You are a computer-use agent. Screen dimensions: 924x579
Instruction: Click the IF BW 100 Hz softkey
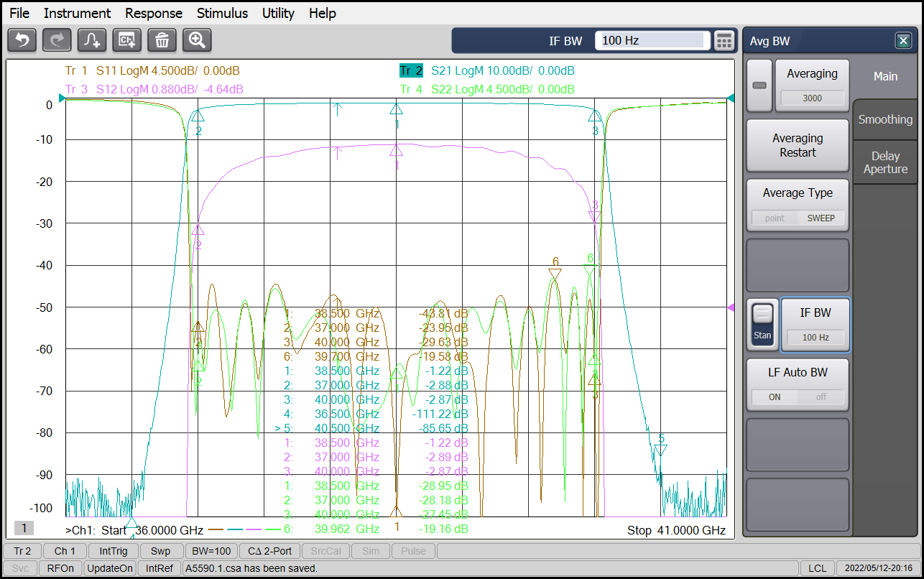[815, 325]
